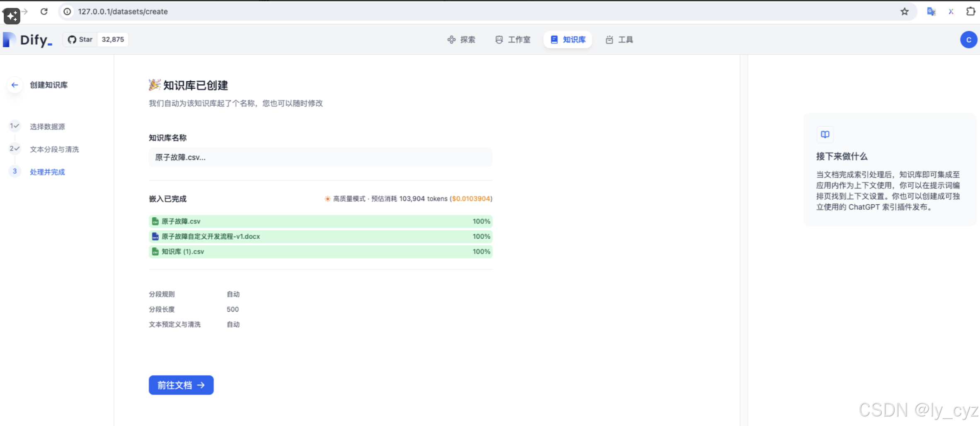Open the 工具 tools icon

pos(609,39)
